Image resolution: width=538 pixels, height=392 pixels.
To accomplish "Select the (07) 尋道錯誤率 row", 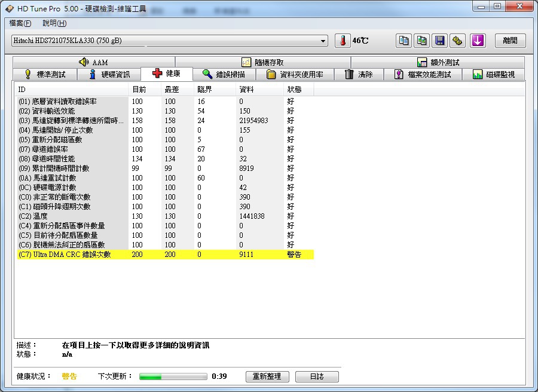I will click(166, 149).
